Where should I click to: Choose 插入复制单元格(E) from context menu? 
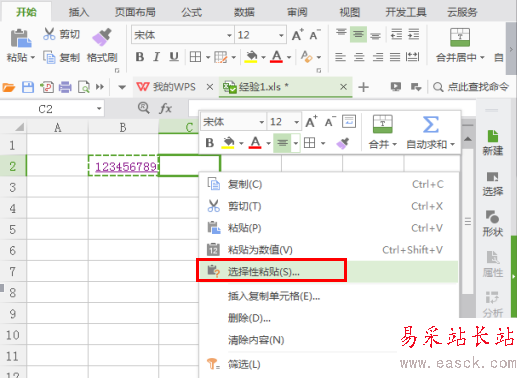(328, 296)
